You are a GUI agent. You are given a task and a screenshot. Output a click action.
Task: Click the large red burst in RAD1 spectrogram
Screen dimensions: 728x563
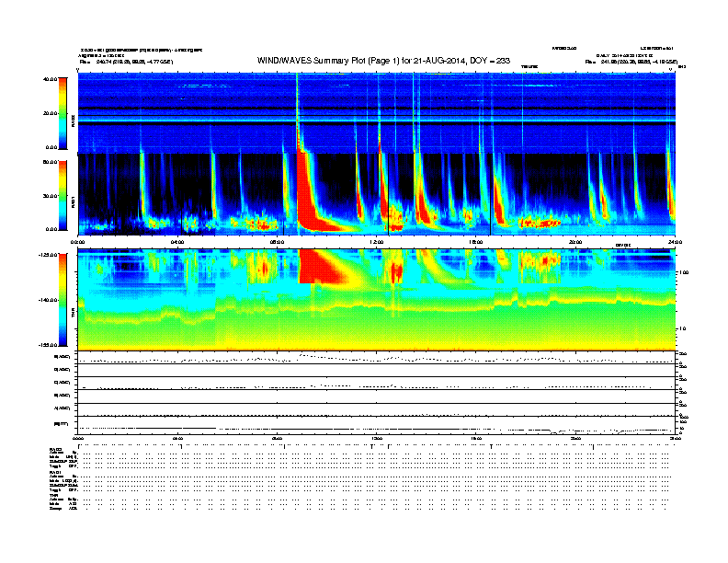pos(310,200)
